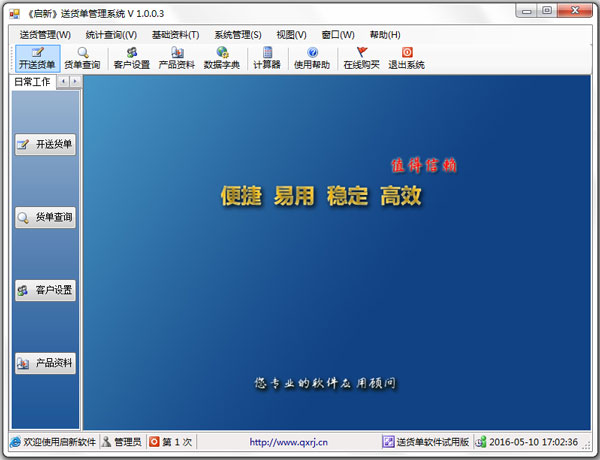Click the left scroll arrow beside 日常工作 tab

tap(63, 82)
